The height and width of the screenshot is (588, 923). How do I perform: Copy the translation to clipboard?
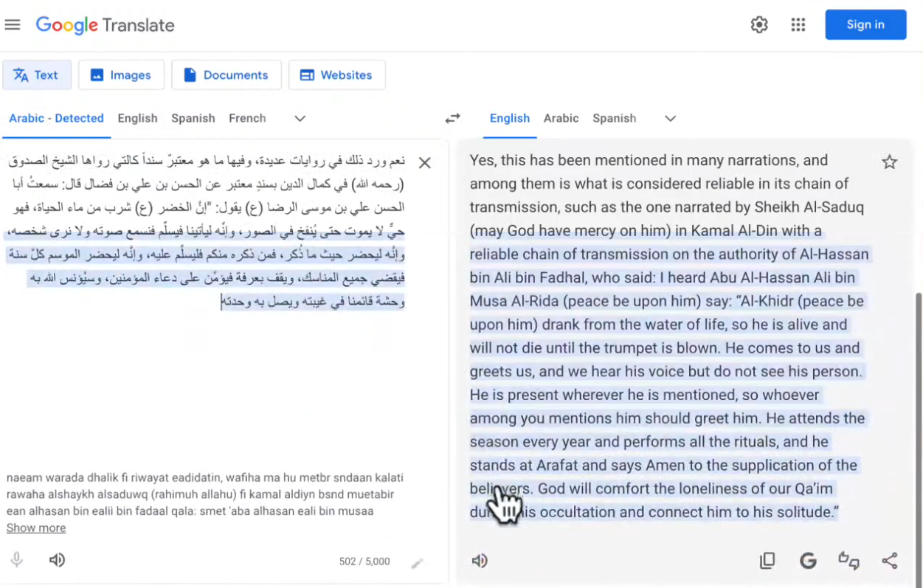[767, 561]
